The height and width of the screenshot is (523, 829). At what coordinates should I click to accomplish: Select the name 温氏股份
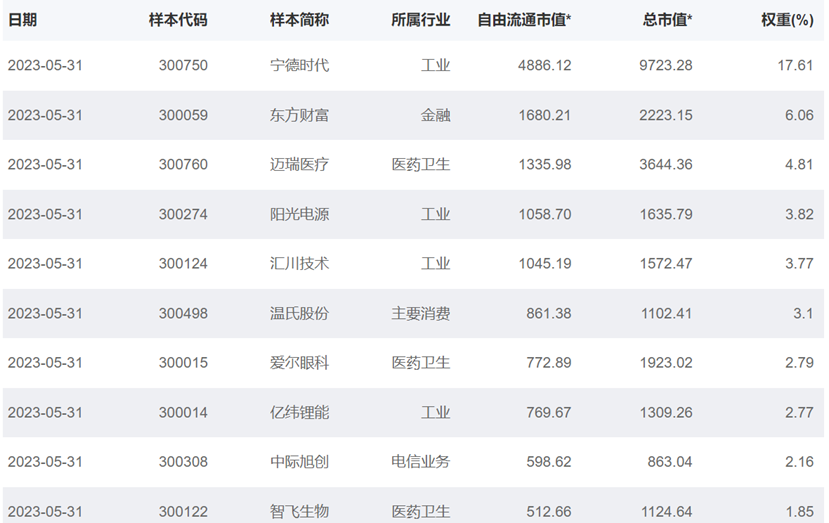(x=299, y=314)
